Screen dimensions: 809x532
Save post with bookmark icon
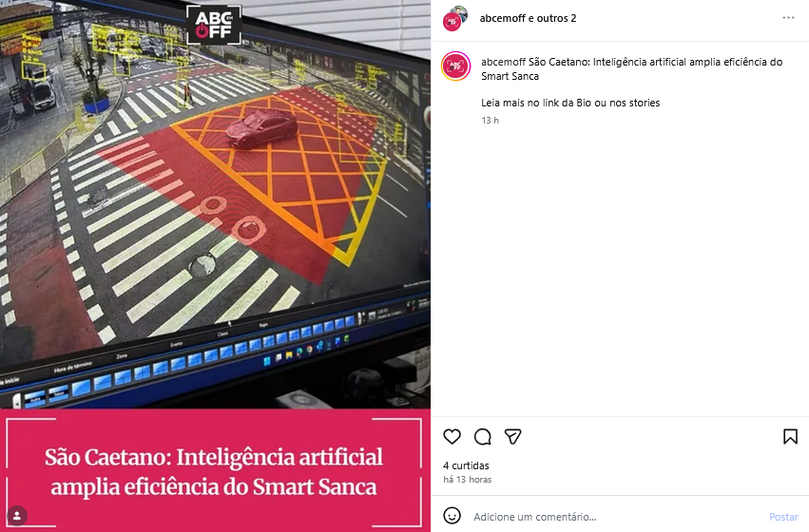click(790, 437)
